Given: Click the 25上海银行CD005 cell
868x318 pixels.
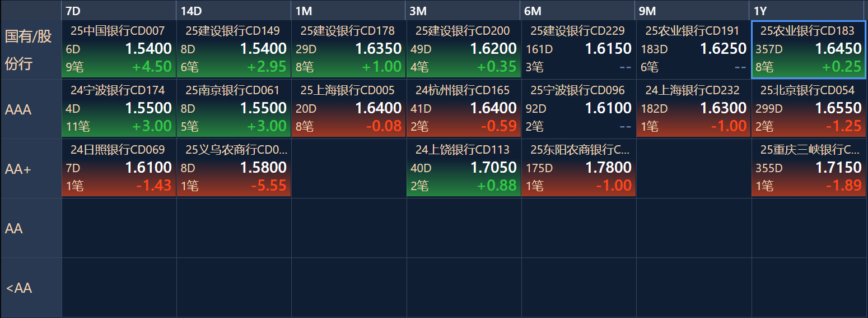Looking at the screenshot, I should [x=348, y=109].
